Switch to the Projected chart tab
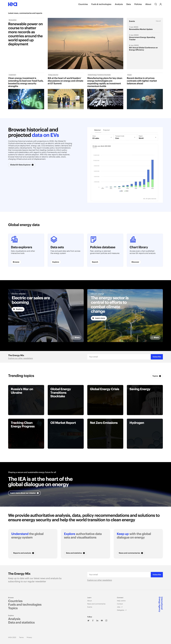This screenshot has height=644, width=171. coord(106,130)
